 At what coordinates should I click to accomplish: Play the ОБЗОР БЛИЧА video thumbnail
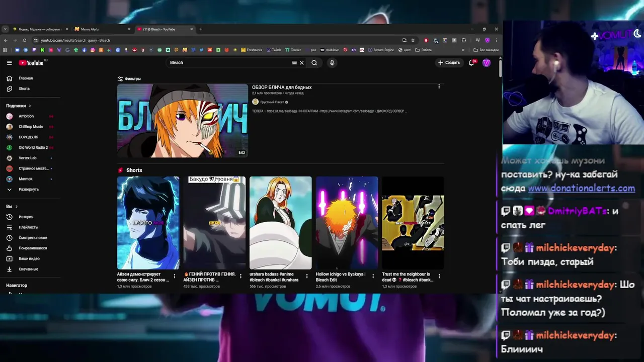(183, 121)
